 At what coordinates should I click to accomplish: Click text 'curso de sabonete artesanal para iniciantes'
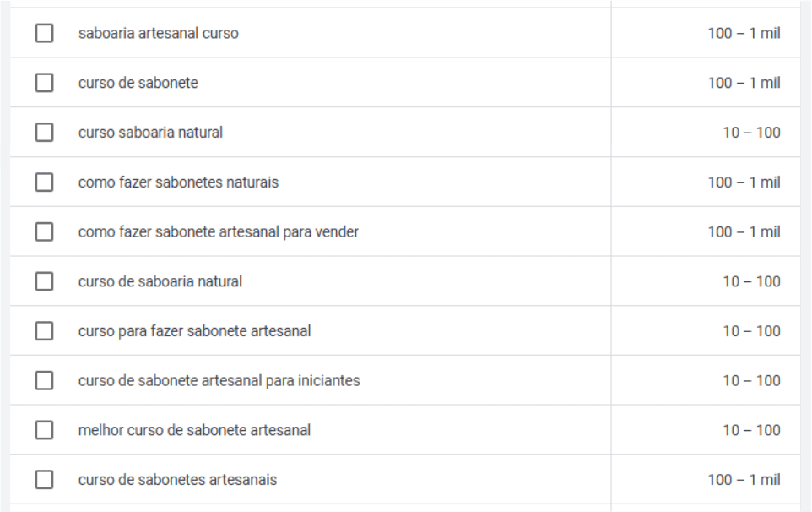219,381
